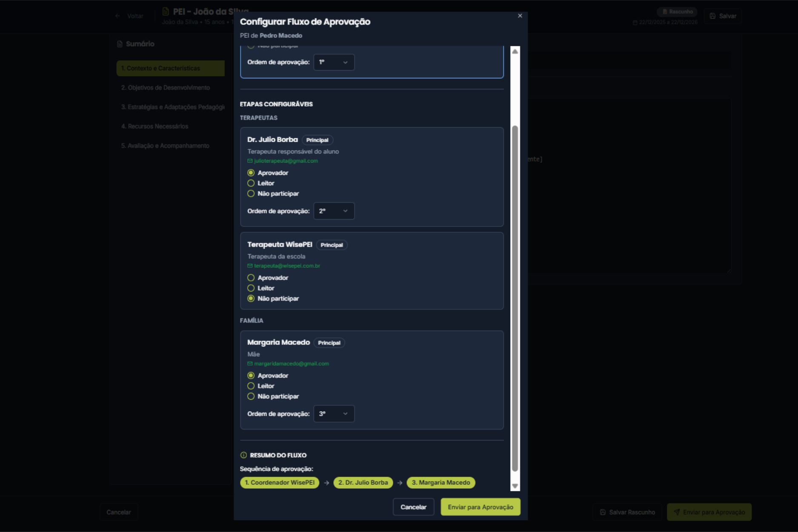Click the mail icon by margaridamacedo@gmail.com
798x532 pixels.
pyautogui.click(x=250, y=364)
